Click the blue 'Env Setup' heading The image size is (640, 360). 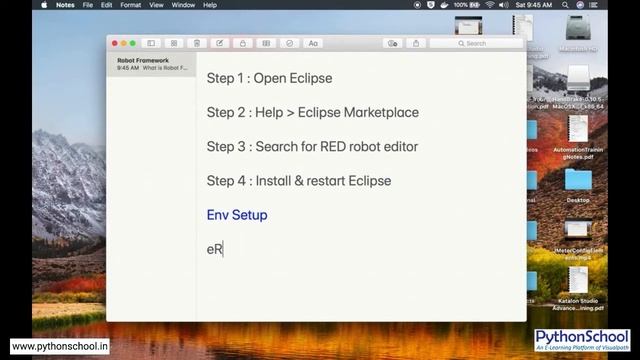click(237, 215)
